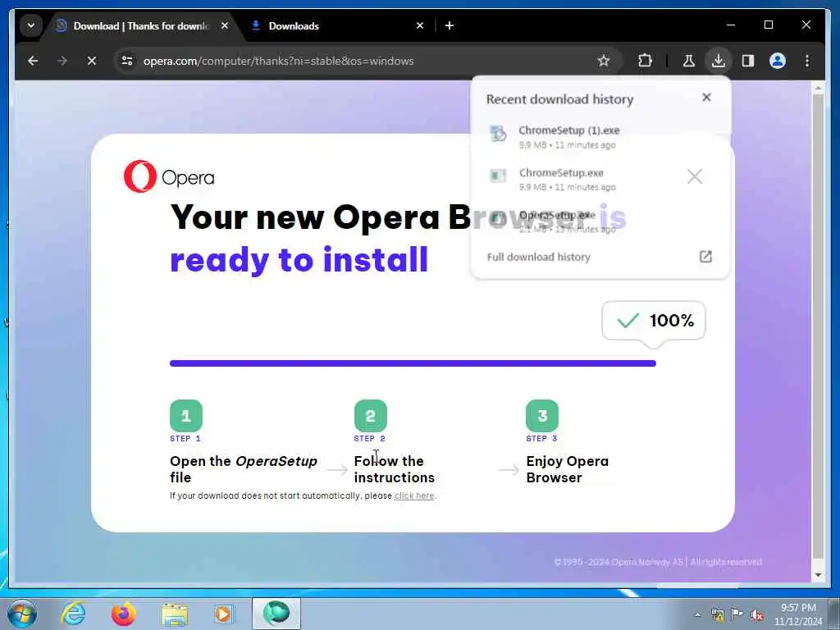Image resolution: width=840 pixels, height=630 pixels.
Task: Open the tab search dropdown arrow
Action: pyautogui.click(x=31, y=25)
